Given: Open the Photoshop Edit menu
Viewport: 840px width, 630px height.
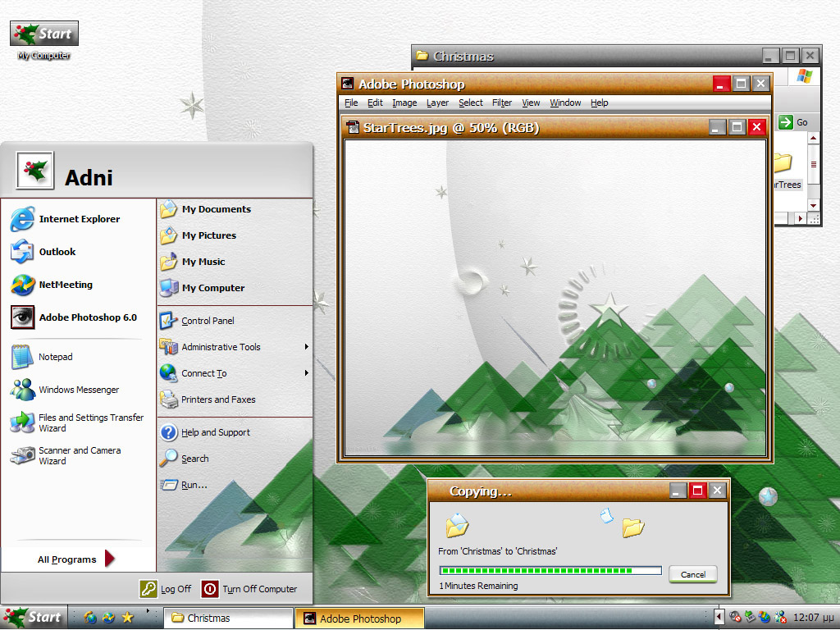Looking at the screenshot, I should click(x=375, y=103).
